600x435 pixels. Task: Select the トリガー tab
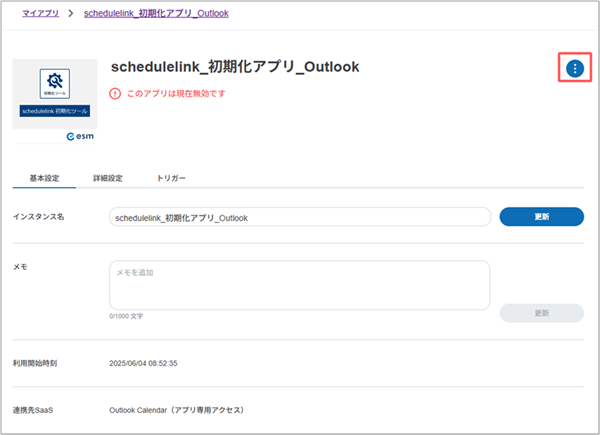tap(170, 178)
